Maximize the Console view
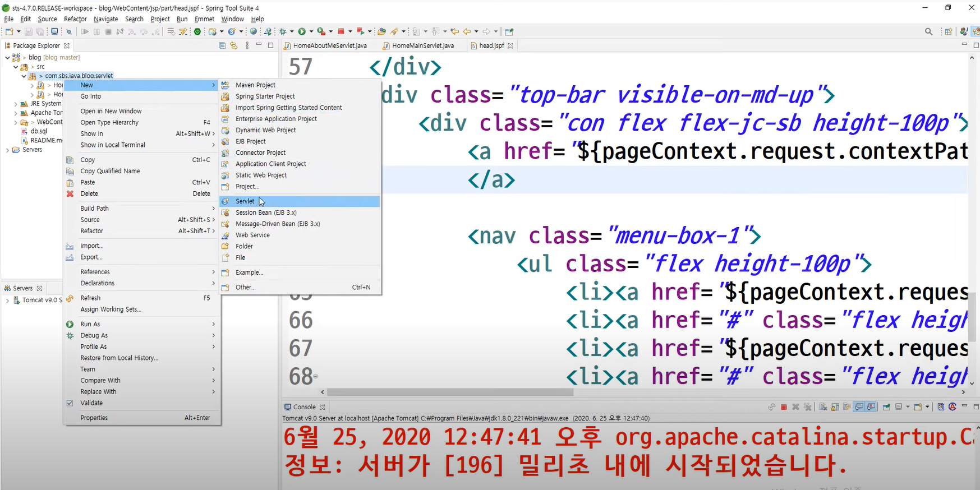This screenshot has width=980, height=490. pyautogui.click(x=976, y=406)
